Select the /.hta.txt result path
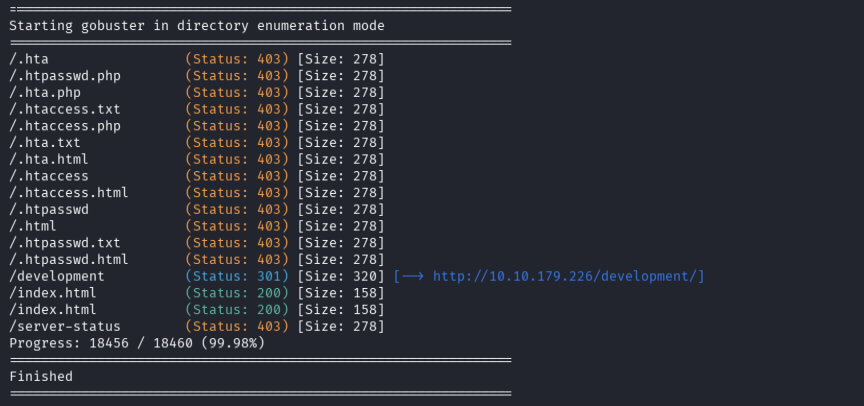864x406 pixels. point(45,143)
